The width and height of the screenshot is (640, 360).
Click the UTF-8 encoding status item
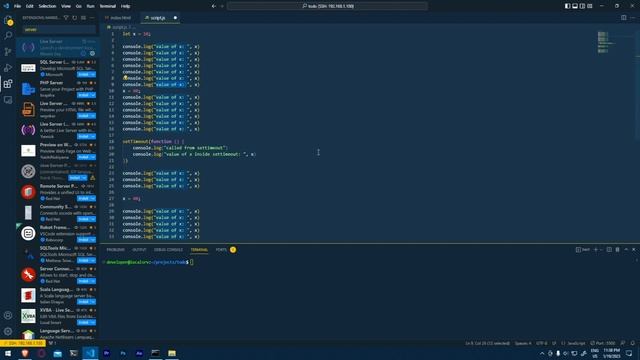tap(542, 343)
